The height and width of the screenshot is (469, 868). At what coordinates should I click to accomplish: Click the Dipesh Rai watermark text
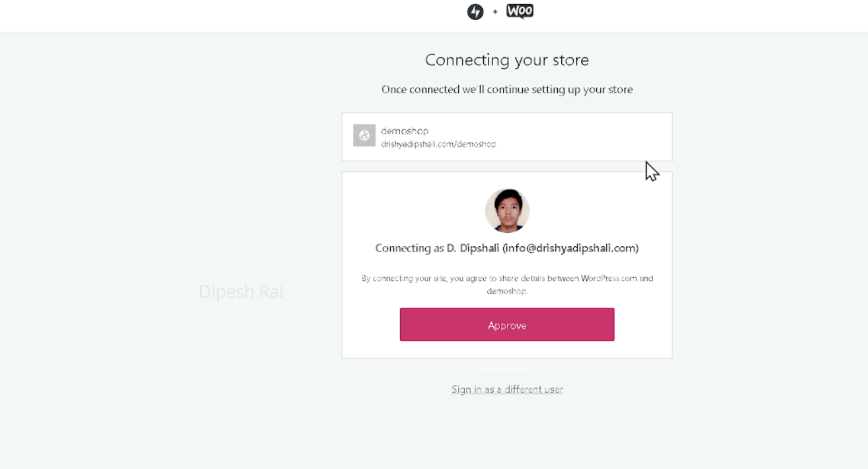[x=241, y=291]
